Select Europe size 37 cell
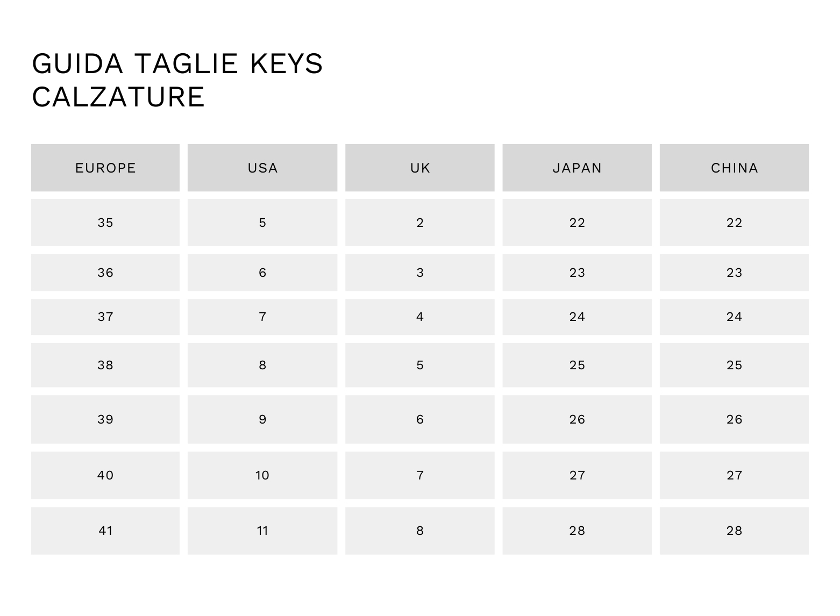The height and width of the screenshot is (616, 840). coord(105,317)
